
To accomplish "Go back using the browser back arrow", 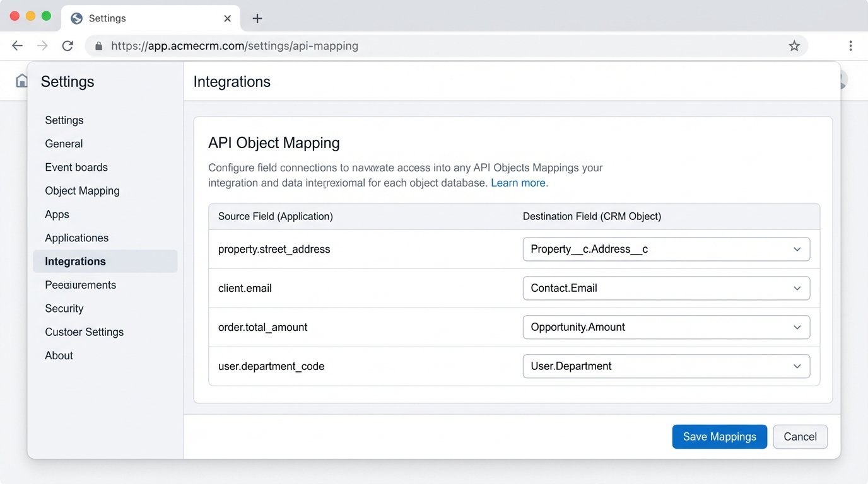I will (x=17, y=45).
